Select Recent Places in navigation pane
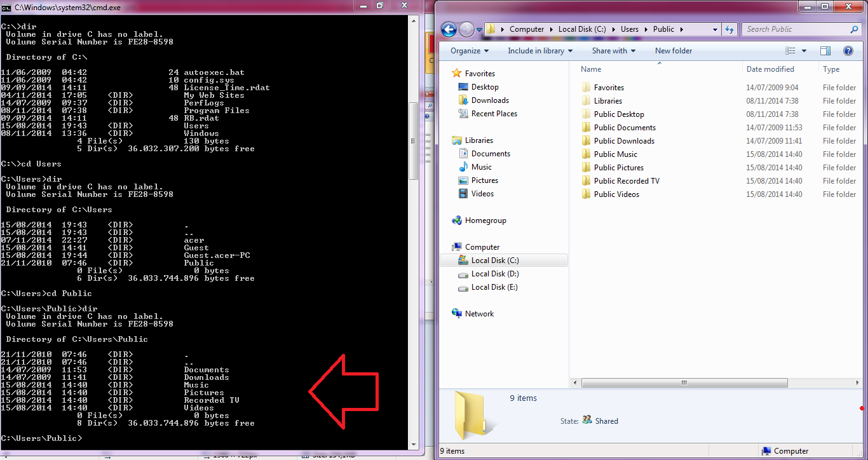The width and height of the screenshot is (868, 460). [494, 114]
